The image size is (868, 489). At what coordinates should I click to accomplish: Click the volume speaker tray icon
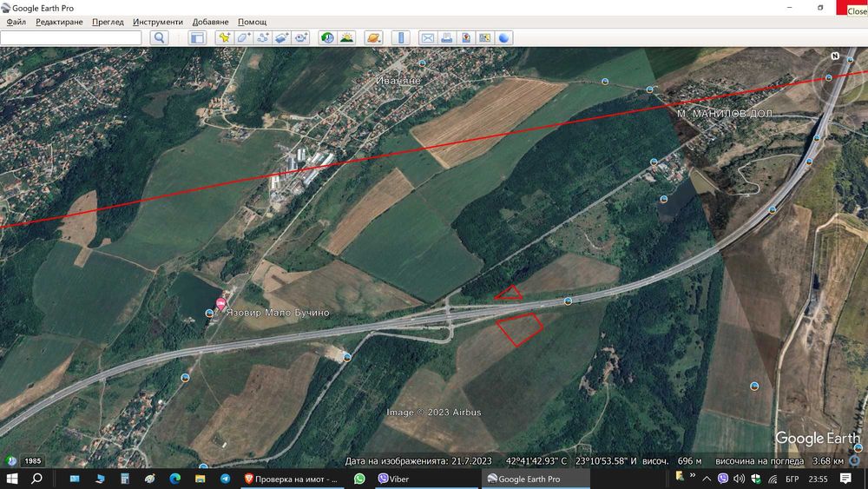pos(739,479)
